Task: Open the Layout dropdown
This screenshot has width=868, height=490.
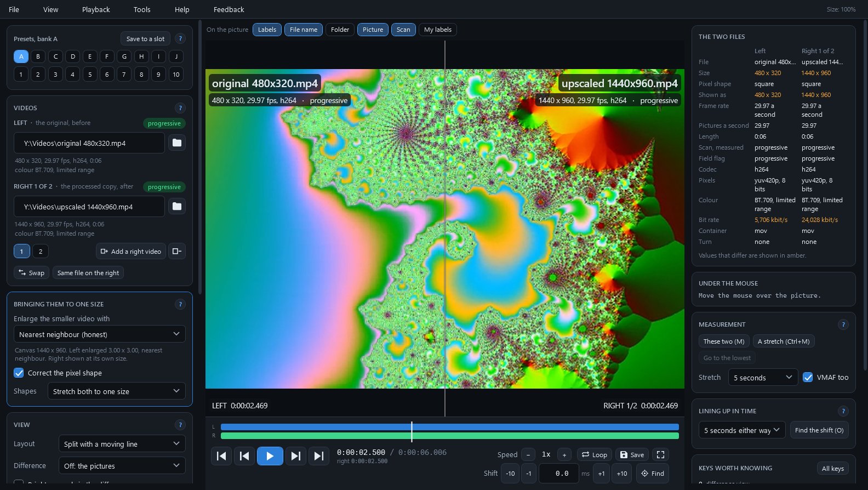Action: coord(122,444)
